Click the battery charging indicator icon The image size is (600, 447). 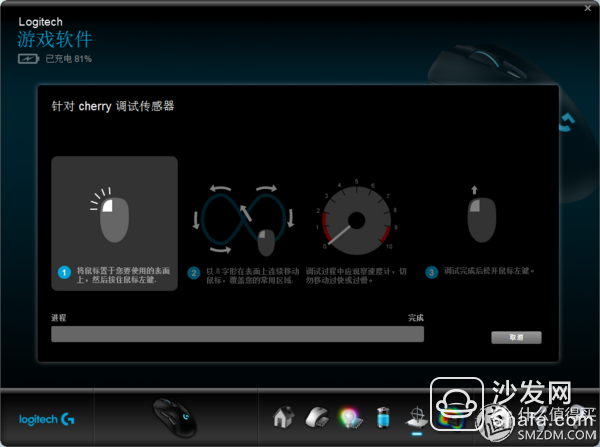click(28, 59)
